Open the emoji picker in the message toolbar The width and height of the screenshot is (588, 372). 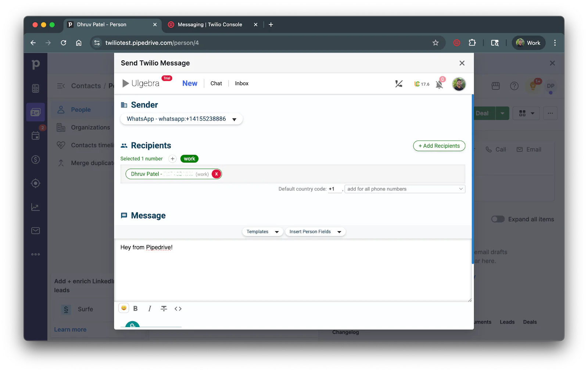pos(123,308)
